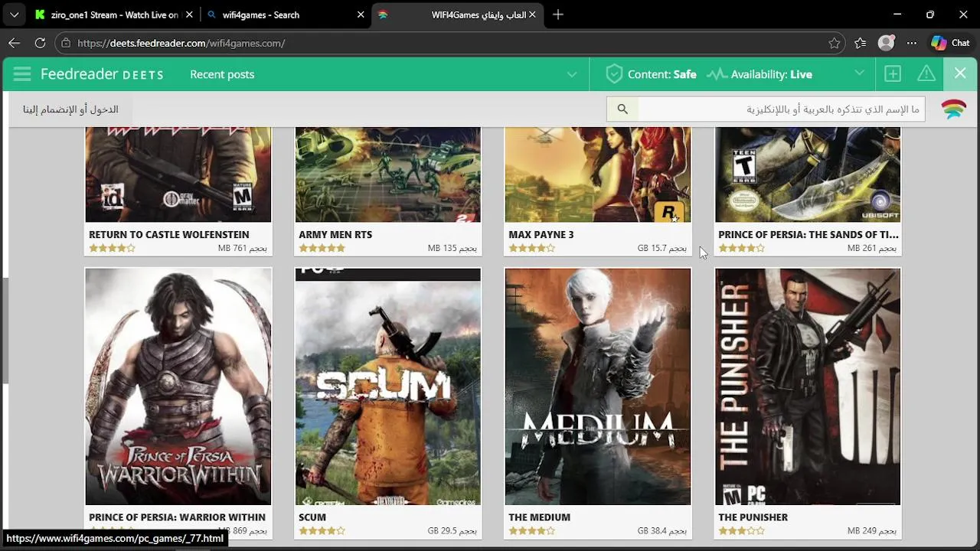This screenshot has height=551, width=980.
Task: Click star rating under Max Payne 3
Action: click(531, 248)
